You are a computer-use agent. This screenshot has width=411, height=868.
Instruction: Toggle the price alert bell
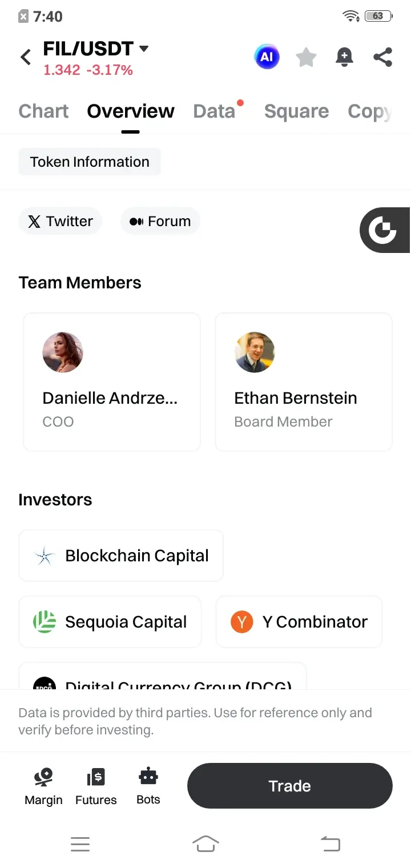[344, 57]
